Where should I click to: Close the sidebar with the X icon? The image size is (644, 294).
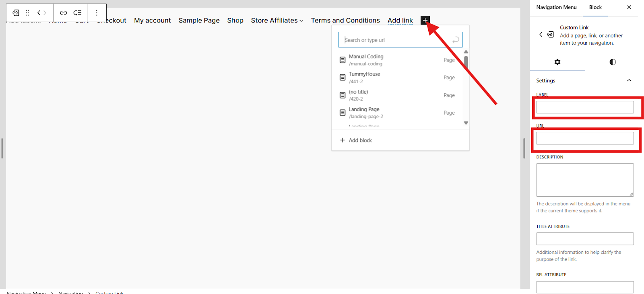click(x=629, y=7)
